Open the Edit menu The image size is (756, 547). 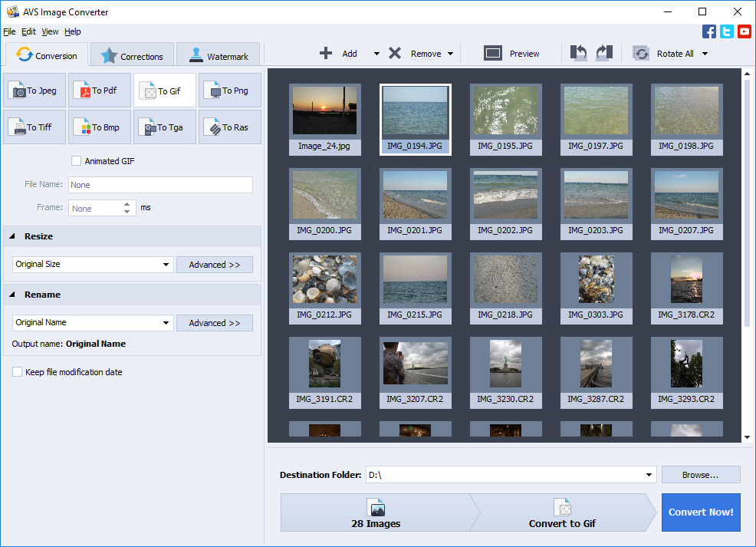(28, 31)
